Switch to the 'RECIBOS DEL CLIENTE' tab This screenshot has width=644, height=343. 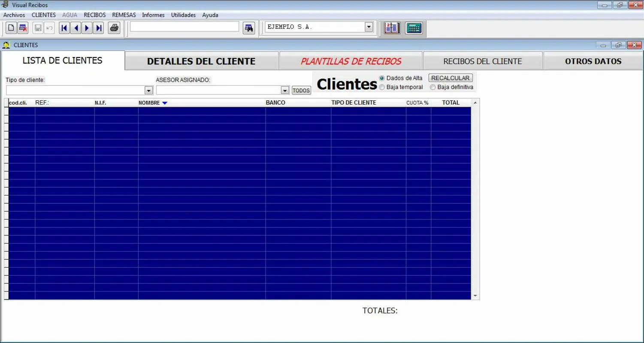483,61
